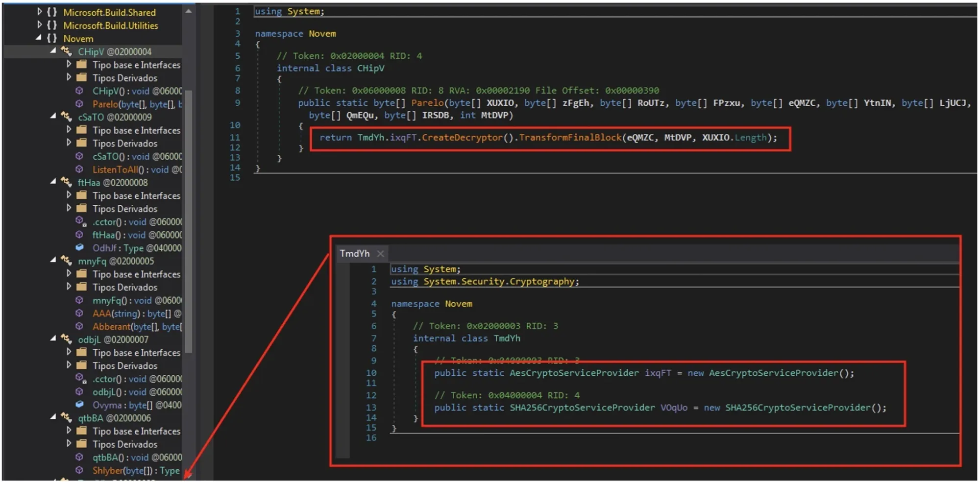Click folder icon of Tipos Derivados under CHipV
This screenshot has height=482, width=980.
point(82,77)
